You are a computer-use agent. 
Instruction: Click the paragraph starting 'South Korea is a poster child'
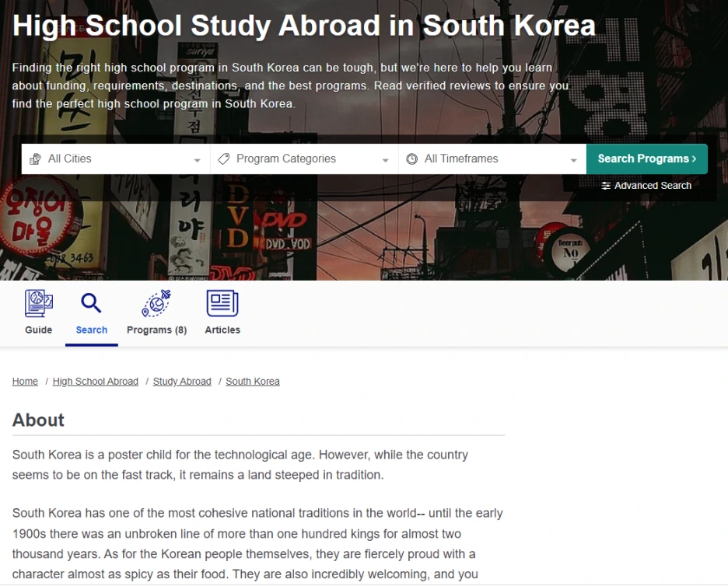pyautogui.click(x=240, y=465)
